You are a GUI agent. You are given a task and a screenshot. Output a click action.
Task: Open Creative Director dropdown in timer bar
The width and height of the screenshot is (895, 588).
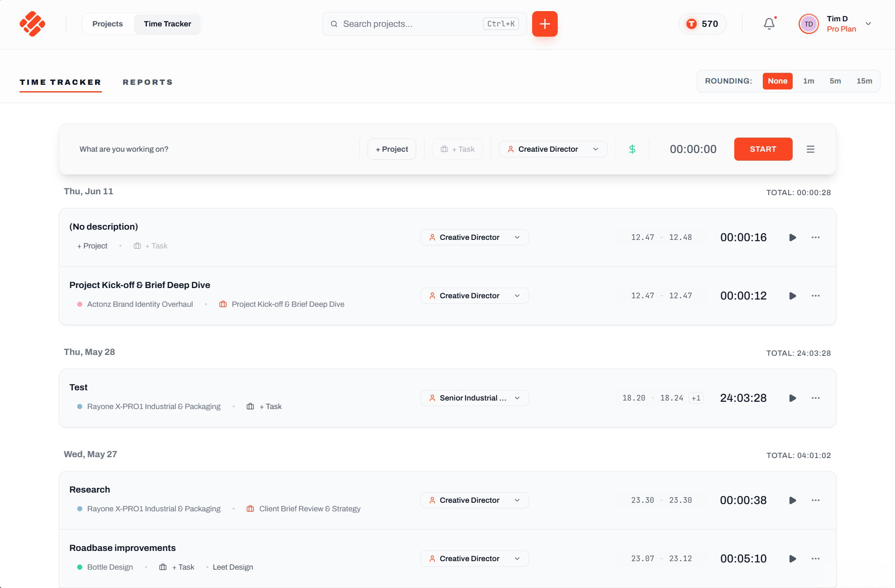pos(553,149)
